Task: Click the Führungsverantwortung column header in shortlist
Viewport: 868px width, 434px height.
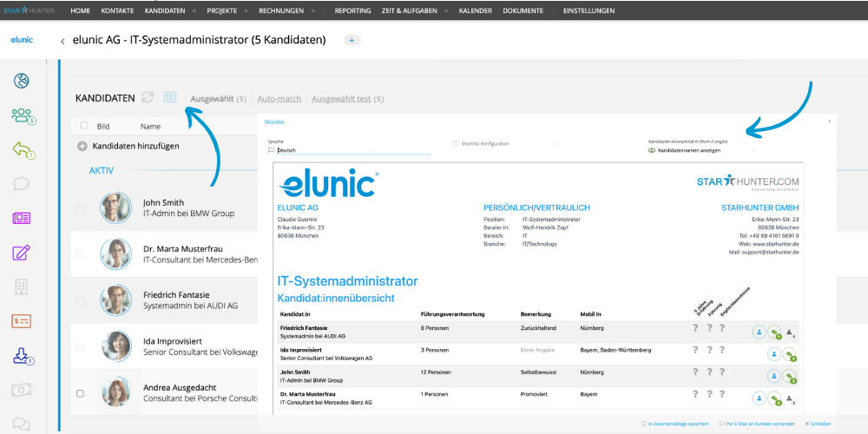Action: point(452,314)
